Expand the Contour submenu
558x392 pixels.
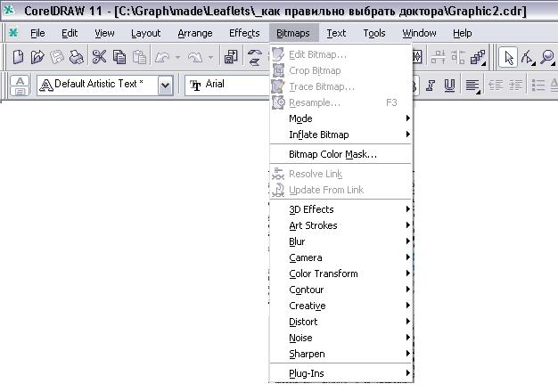(341, 290)
